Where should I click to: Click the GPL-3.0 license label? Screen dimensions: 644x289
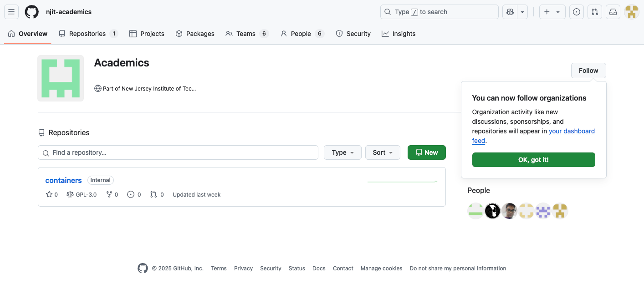click(x=82, y=194)
